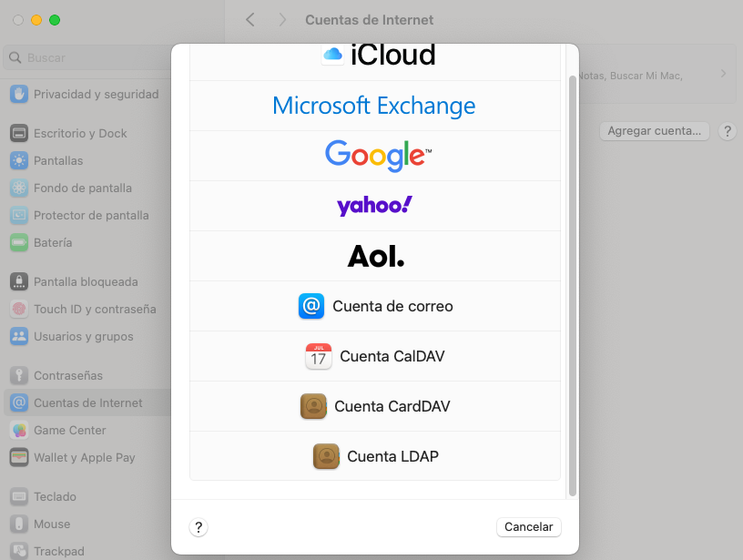This screenshot has height=560, width=743.
Task: Open Escritorio y Dock settings
Action: point(80,133)
